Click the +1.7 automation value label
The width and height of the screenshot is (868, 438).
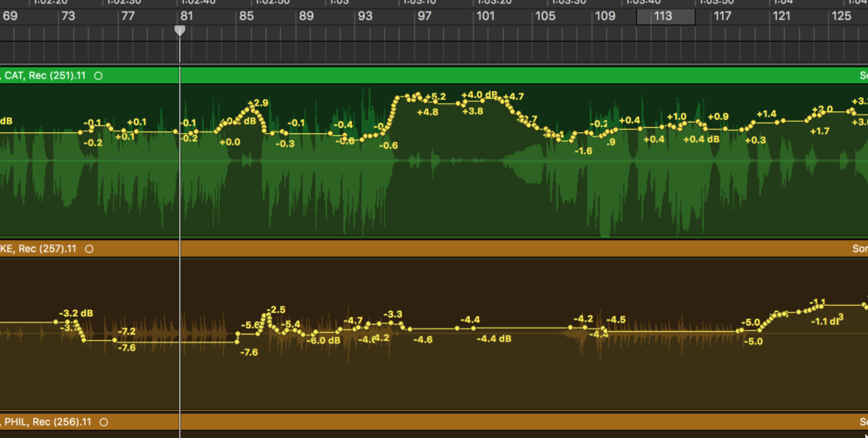coord(819,131)
